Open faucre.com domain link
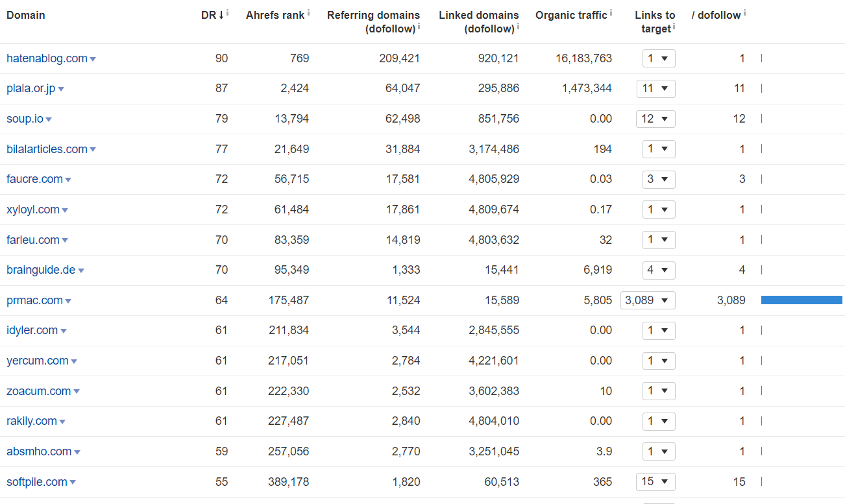845x504 pixels. (34, 179)
